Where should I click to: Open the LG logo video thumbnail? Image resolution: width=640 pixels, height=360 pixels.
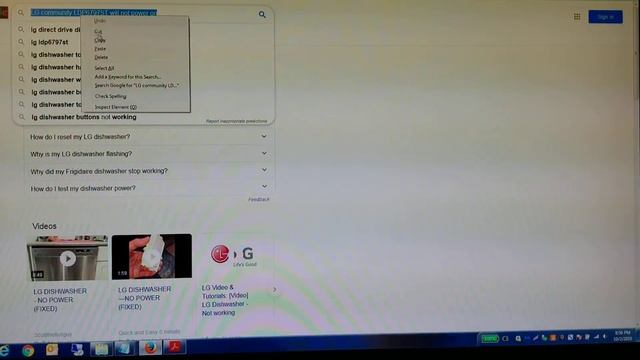234,256
